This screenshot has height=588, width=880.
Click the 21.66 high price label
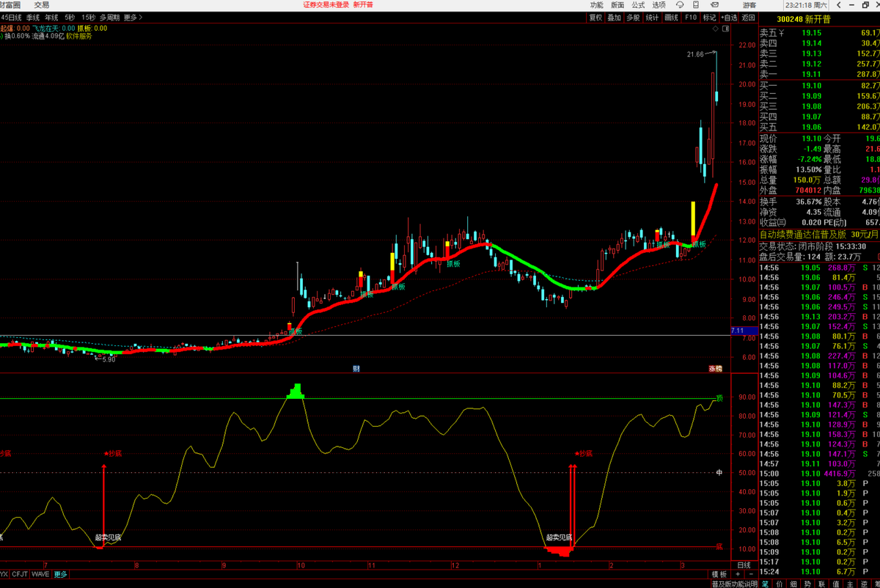[695, 54]
